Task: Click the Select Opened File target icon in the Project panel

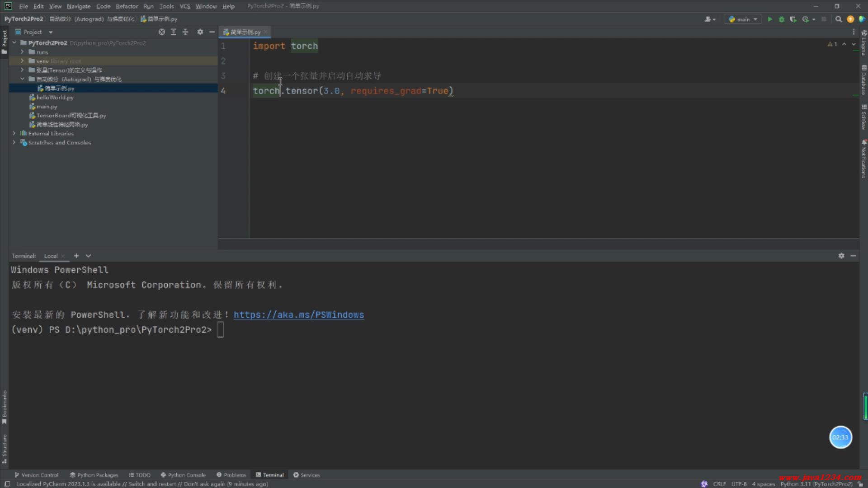Action: 161,32
